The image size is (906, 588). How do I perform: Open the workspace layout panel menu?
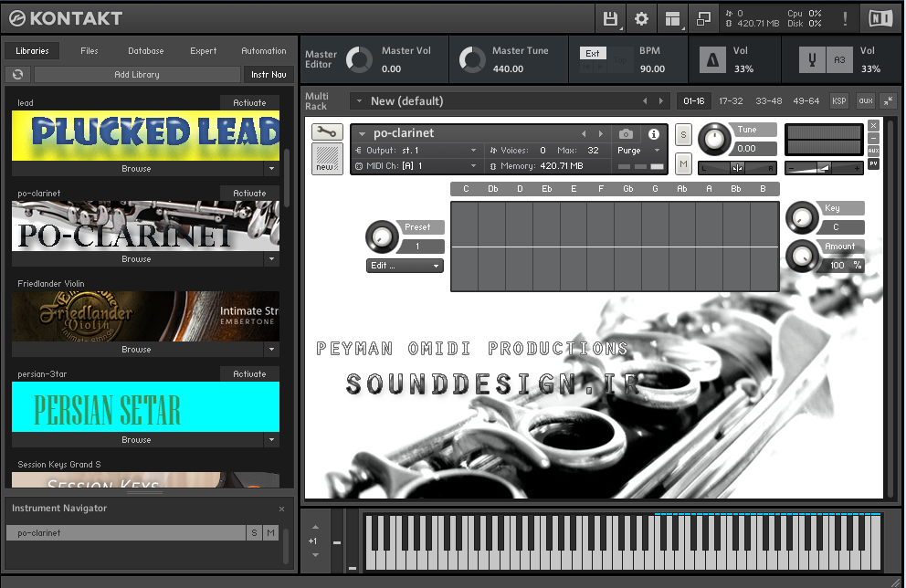point(672,18)
